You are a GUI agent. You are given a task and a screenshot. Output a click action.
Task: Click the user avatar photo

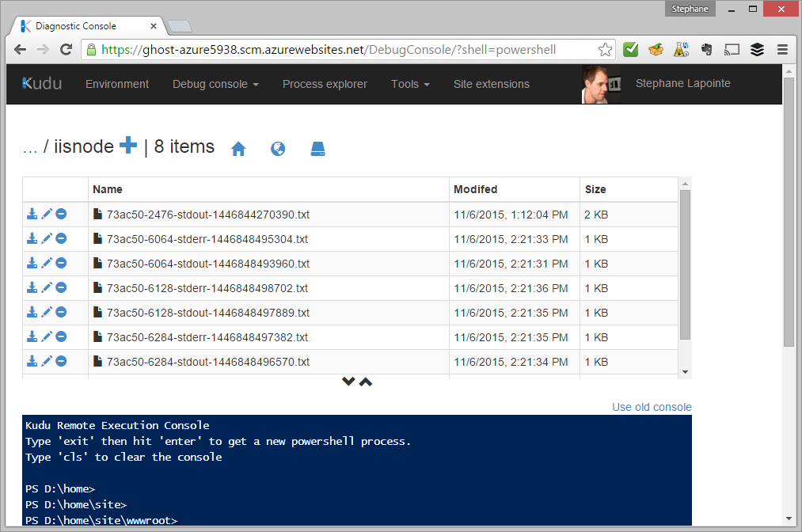(601, 85)
